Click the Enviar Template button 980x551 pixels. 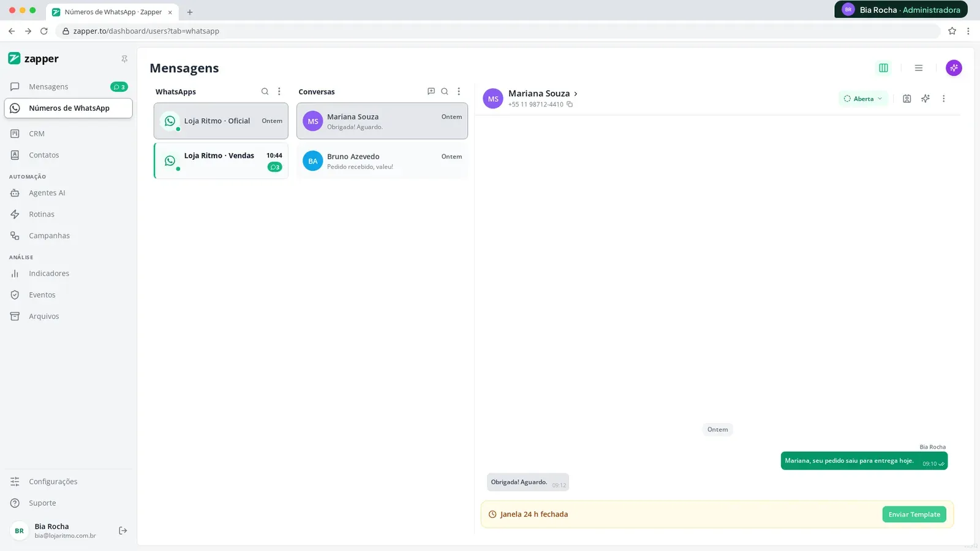pos(914,514)
